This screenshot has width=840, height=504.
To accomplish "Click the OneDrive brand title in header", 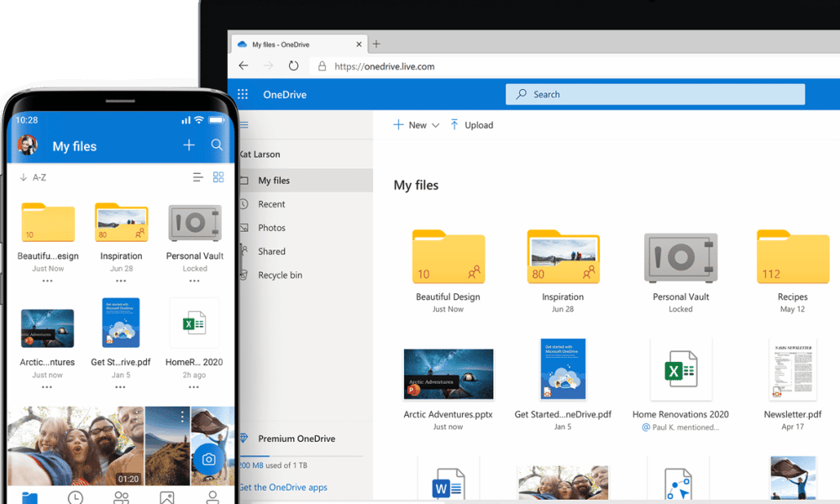I will (x=285, y=94).
